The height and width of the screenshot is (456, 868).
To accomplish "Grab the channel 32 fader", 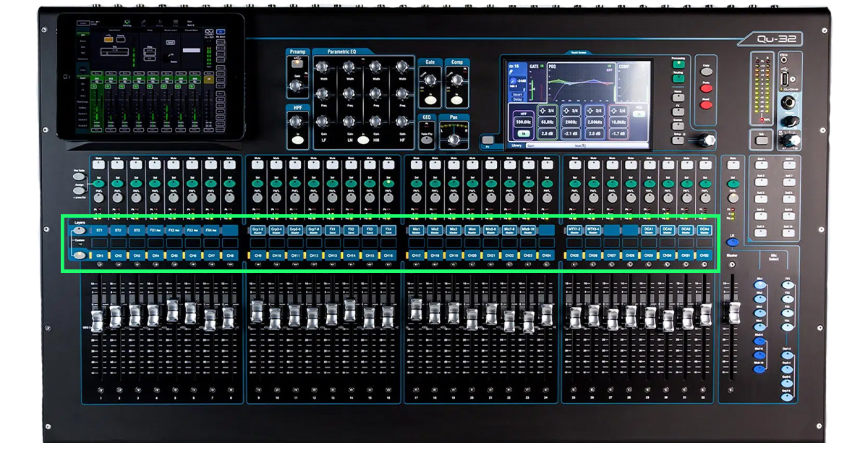I will click(x=705, y=314).
